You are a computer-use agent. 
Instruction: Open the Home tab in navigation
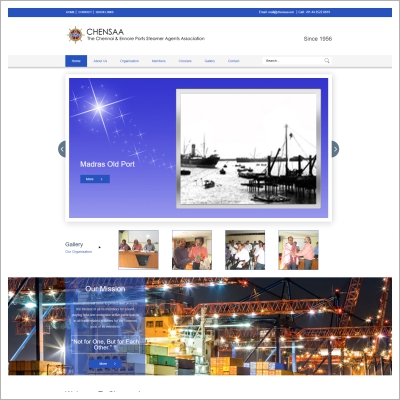click(76, 61)
